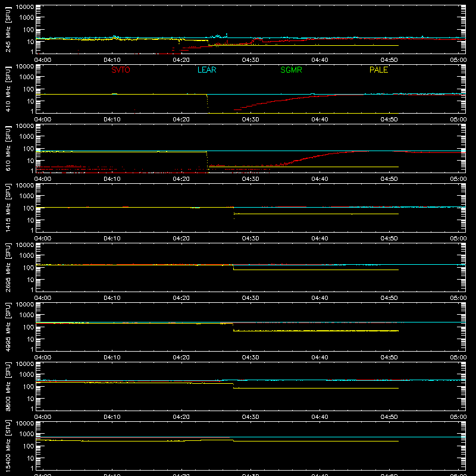
Task: Click 04:00 tick below the 245 MHz panel
Action: coord(43,60)
